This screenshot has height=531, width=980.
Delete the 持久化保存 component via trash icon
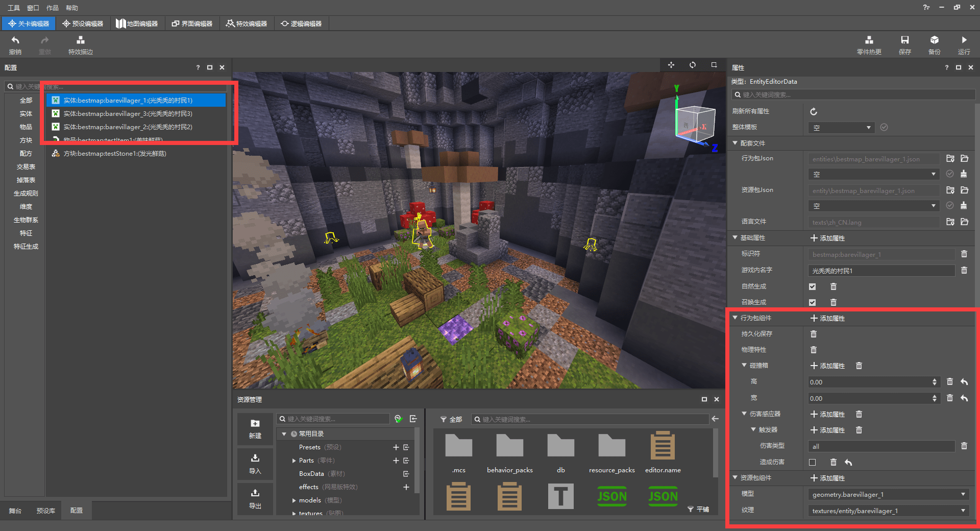814,334
